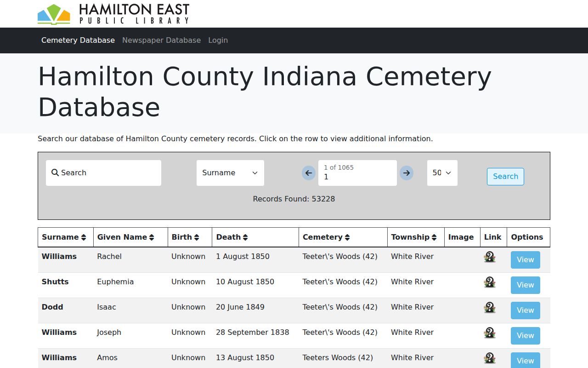Image resolution: width=588 pixels, height=368 pixels.
Task: Open the 50 results per page dropdown
Action: click(x=442, y=173)
